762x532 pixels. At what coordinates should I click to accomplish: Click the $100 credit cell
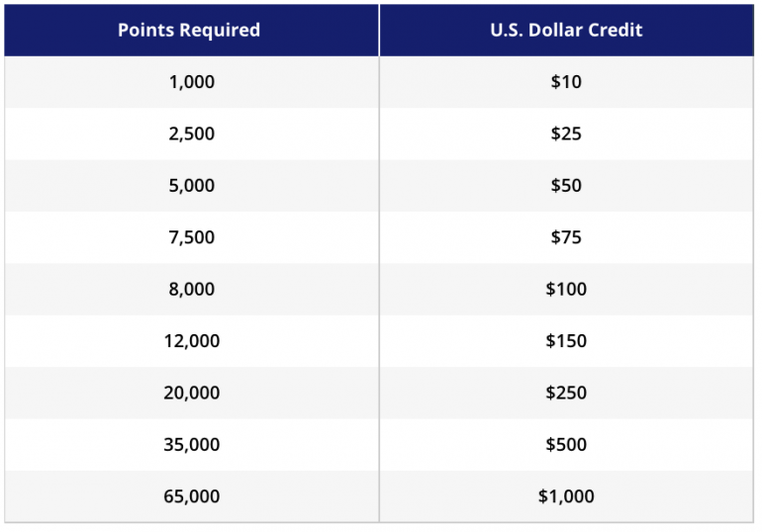566,290
